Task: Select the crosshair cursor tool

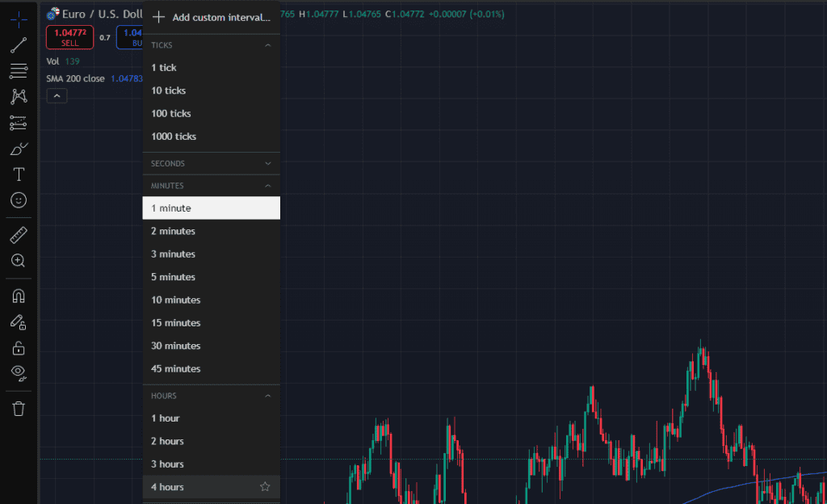Action: 18,18
